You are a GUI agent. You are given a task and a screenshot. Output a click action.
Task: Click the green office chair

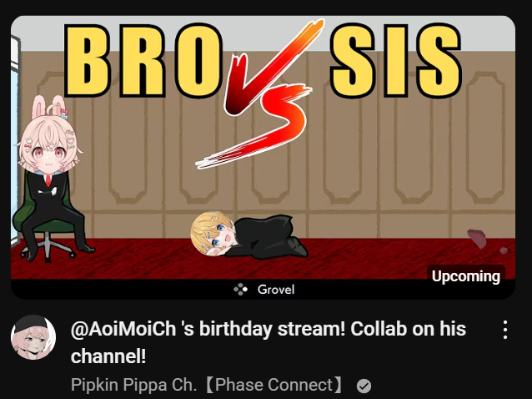pos(44,220)
